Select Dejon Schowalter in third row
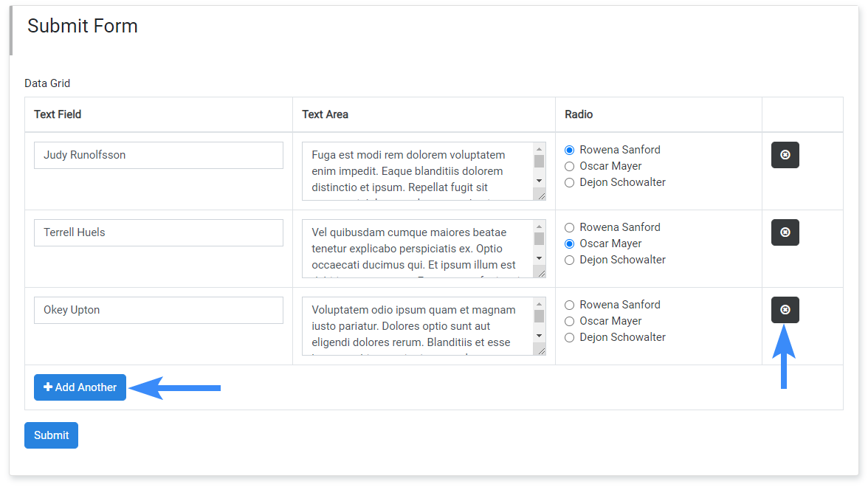 (569, 338)
